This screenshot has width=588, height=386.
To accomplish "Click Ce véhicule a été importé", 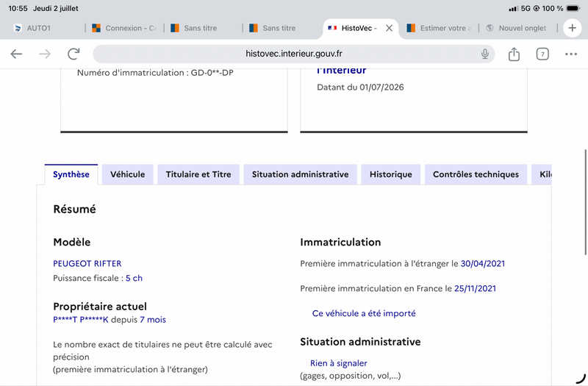I will [364, 313].
